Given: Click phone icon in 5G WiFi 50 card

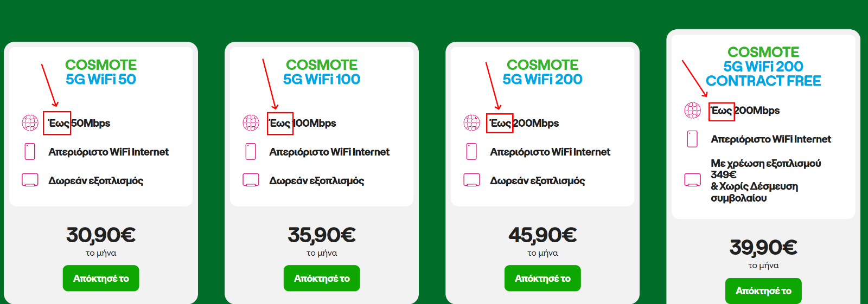Looking at the screenshot, I should tap(30, 151).
